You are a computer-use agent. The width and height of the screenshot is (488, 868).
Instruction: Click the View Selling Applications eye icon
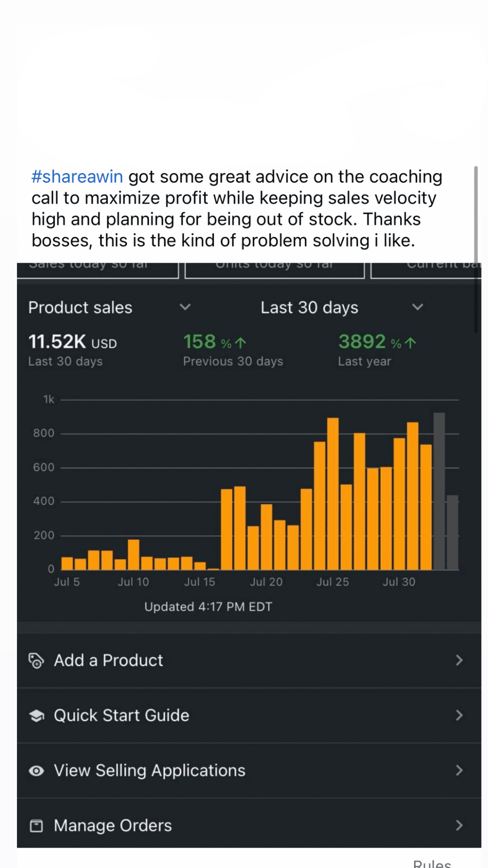pos(36,771)
